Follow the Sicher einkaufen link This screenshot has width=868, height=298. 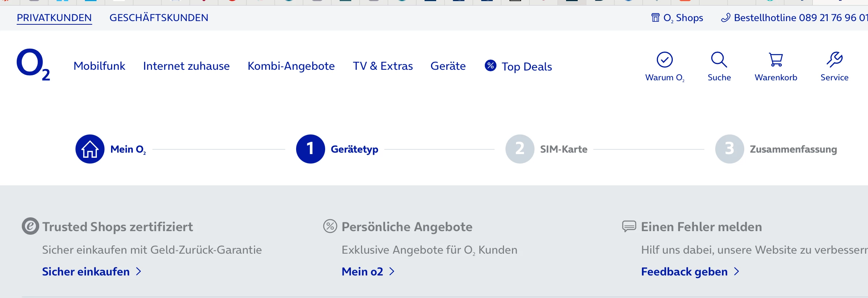click(86, 271)
